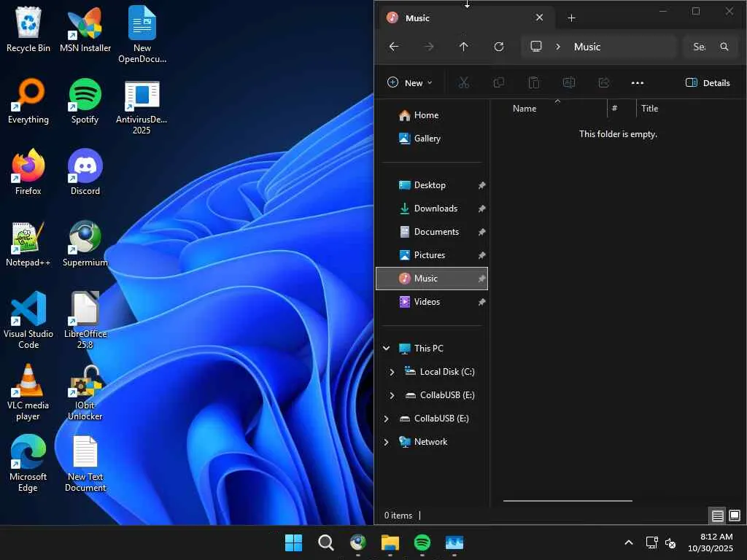The width and height of the screenshot is (747, 560).
Task: Open taskbar Search
Action: tap(326, 542)
